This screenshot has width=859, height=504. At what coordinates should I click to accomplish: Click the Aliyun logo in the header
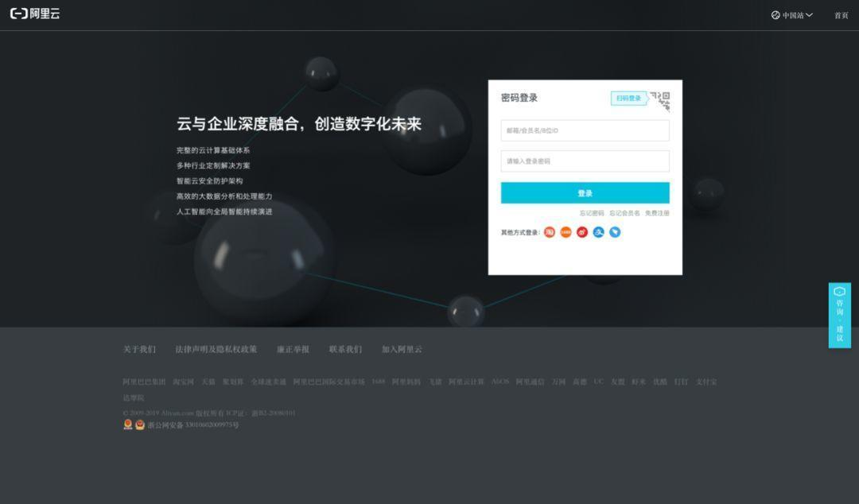(x=35, y=14)
